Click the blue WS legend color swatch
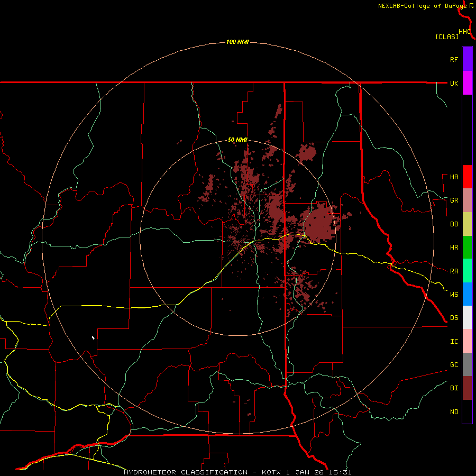The width and height of the screenshot is (476, 476). click(467, 294)
